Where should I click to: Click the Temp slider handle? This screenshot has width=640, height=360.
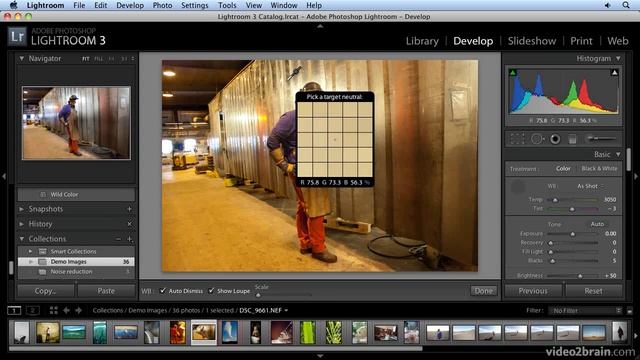pos(555,200)
